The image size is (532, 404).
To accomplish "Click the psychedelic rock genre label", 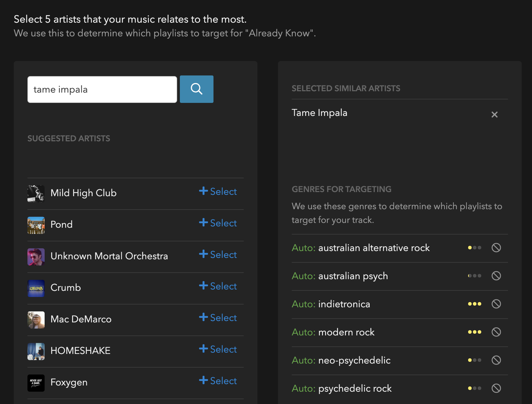I will point(355,389).
